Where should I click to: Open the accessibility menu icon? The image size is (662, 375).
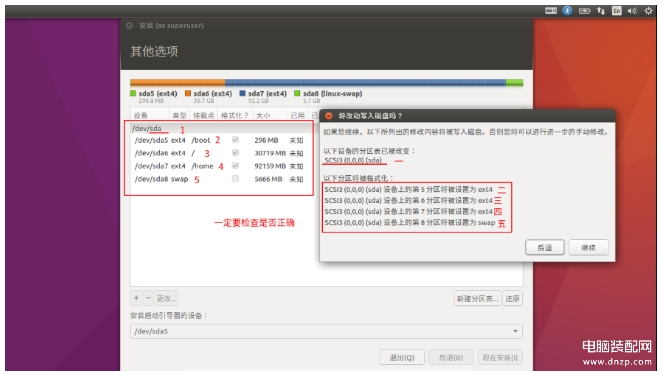click(567, 11)
